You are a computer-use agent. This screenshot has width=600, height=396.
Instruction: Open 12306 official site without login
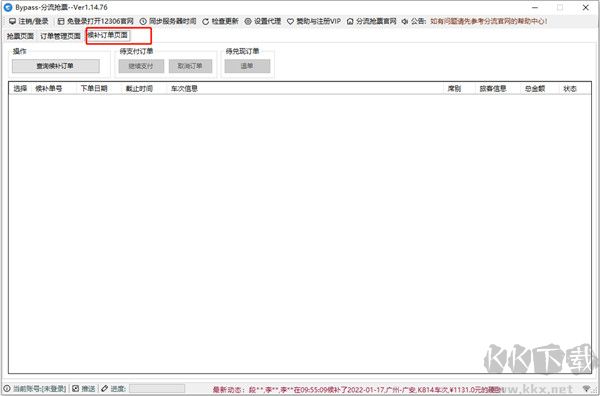(x=95, y=21)
